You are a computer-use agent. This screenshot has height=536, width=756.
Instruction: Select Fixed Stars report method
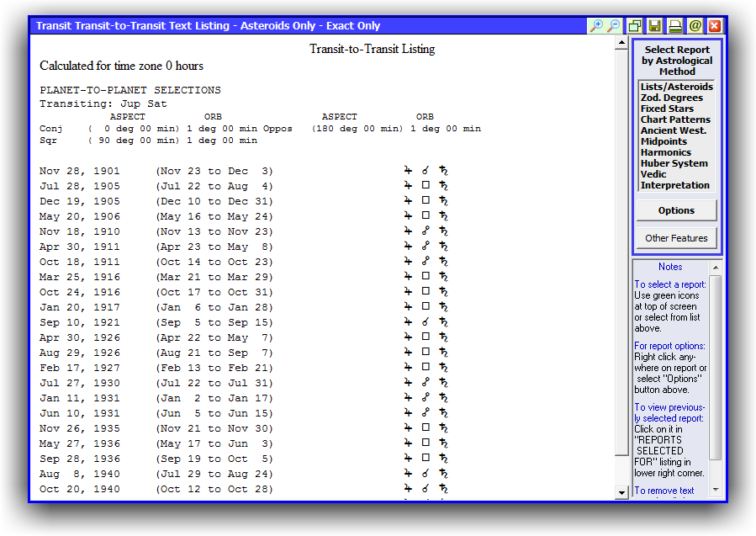(668, 109)
